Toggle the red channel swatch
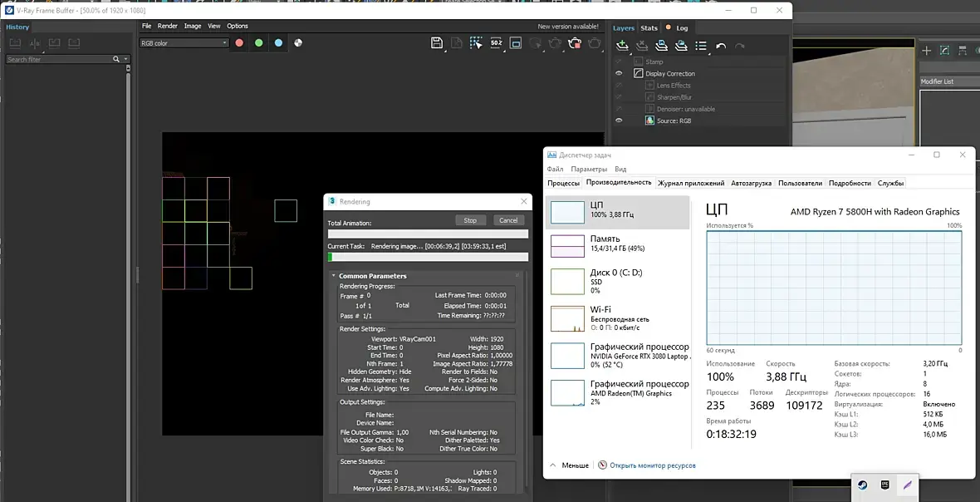Screen dimensions: 980x502 click(239, 43)
